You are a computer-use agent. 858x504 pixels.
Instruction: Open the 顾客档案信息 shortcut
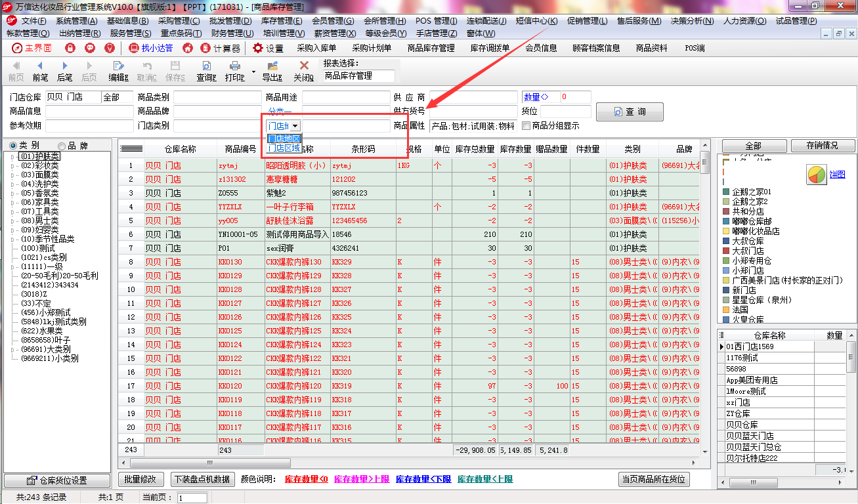click(x=596, y=48)
